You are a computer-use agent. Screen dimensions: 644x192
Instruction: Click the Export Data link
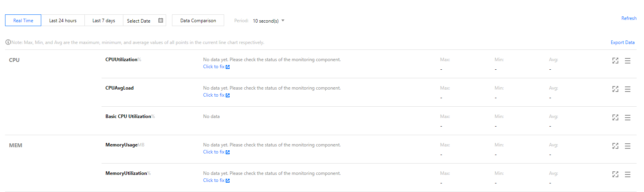[x=622, y=42]
